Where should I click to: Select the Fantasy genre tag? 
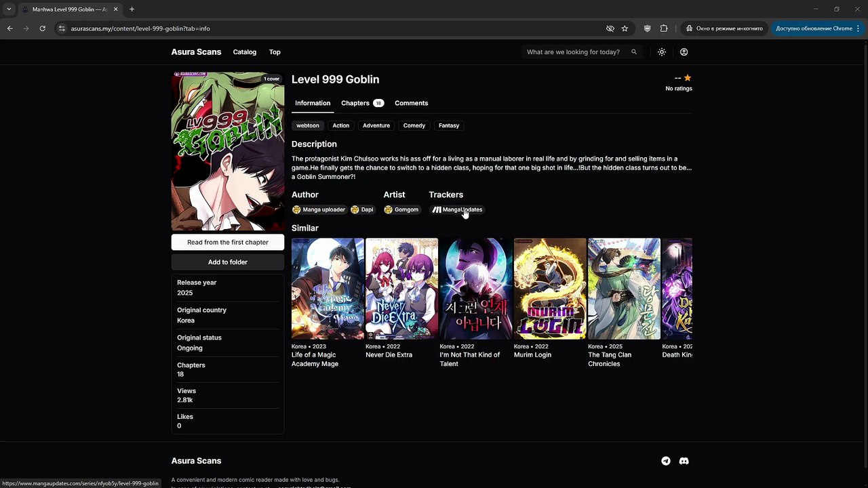(449, 125)
